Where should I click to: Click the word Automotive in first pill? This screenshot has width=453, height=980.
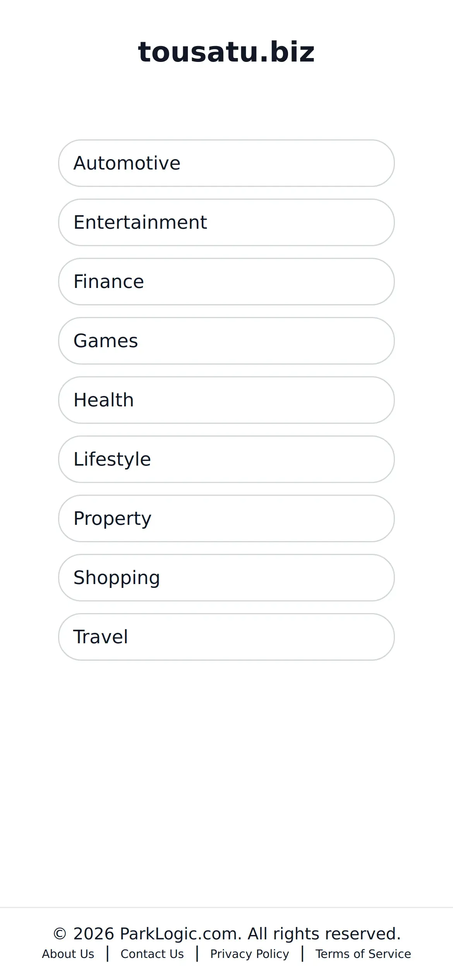127,163
